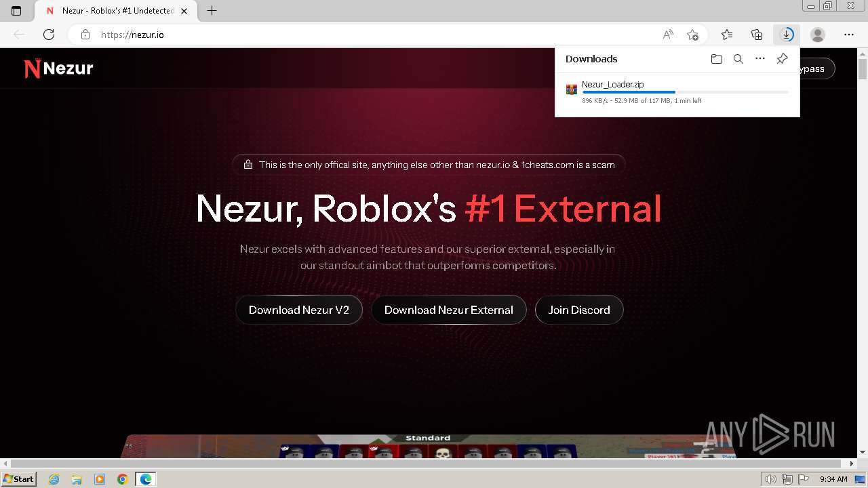This screenshot has height=488, width=868.
Task: Open media player from taskbar
Action: click(x=100, y=479)
